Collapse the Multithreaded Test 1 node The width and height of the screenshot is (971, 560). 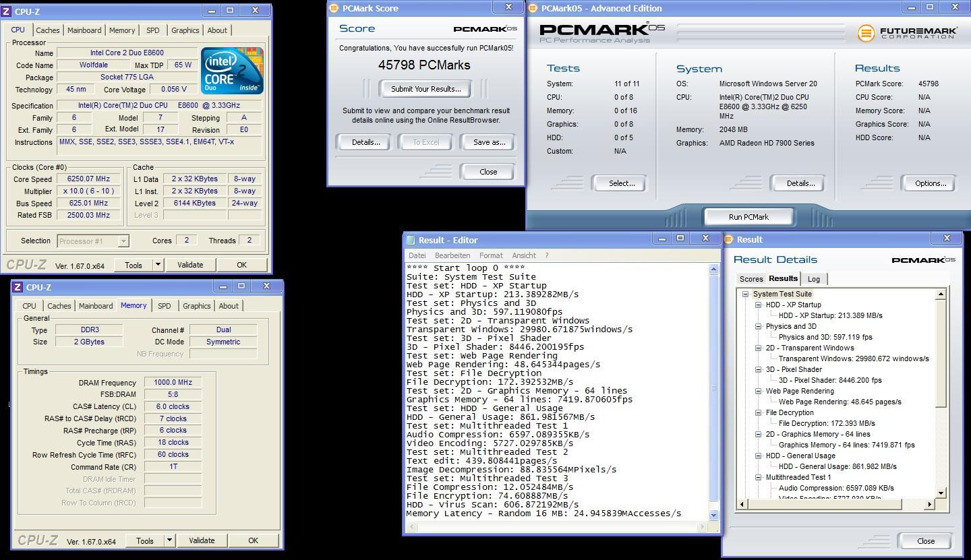pos(758,477)
